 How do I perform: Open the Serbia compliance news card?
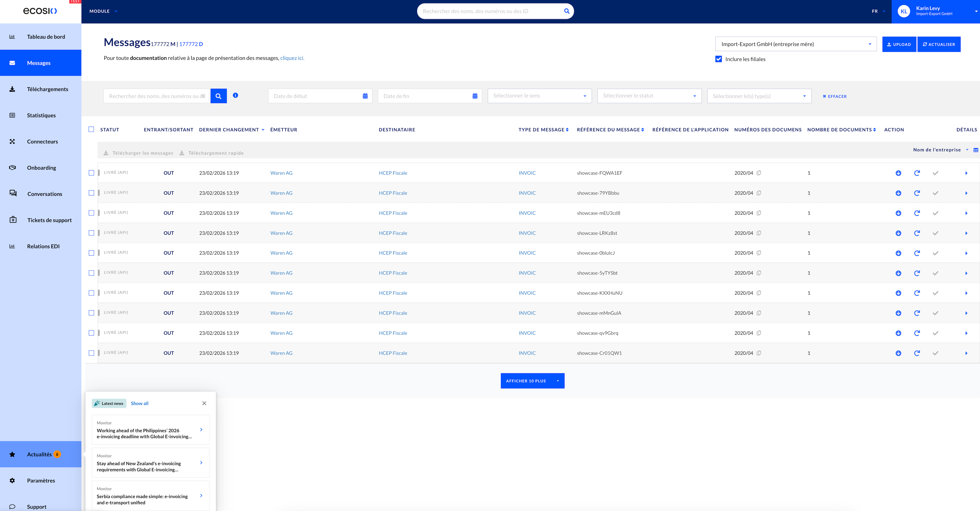151,496
